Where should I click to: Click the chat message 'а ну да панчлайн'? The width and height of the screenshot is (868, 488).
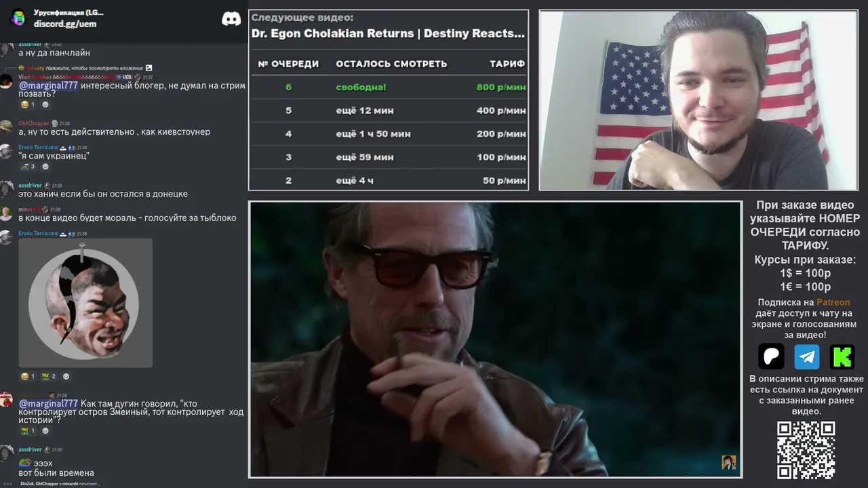coord(54,53)
